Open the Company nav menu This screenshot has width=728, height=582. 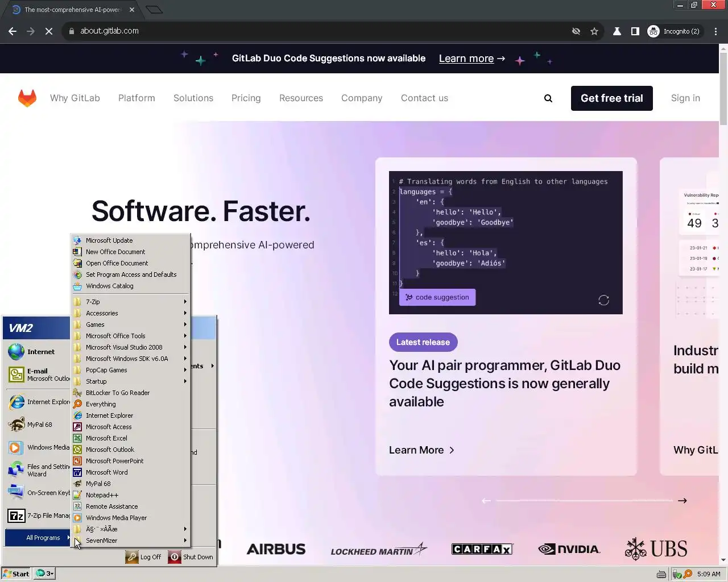click(362, 98)
